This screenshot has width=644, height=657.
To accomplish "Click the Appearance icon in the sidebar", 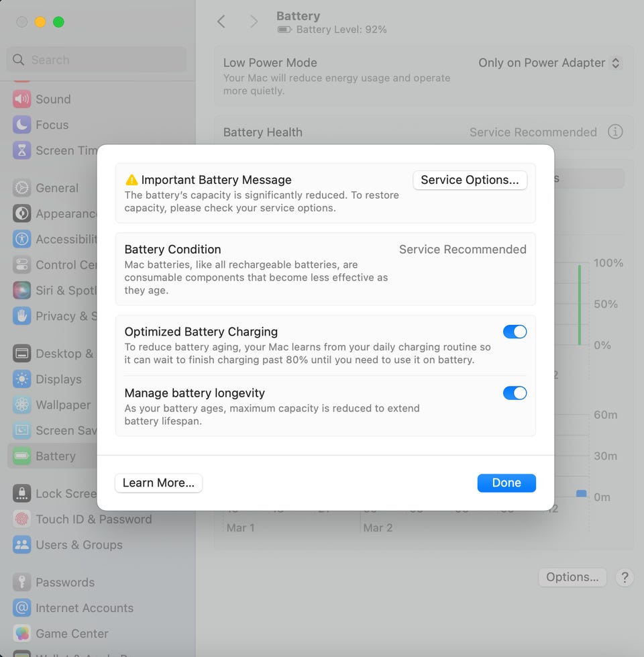I will coord(21,213).
